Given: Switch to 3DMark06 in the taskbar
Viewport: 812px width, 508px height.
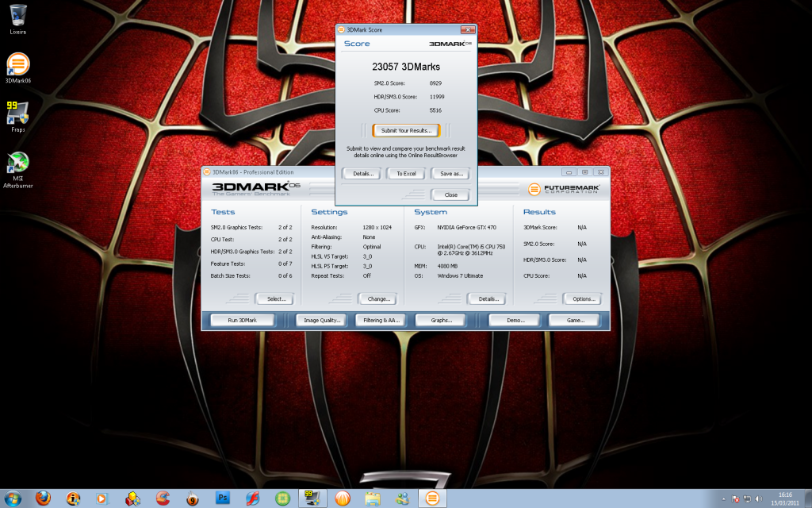Looking at the screenshot, I should point(432,498).
